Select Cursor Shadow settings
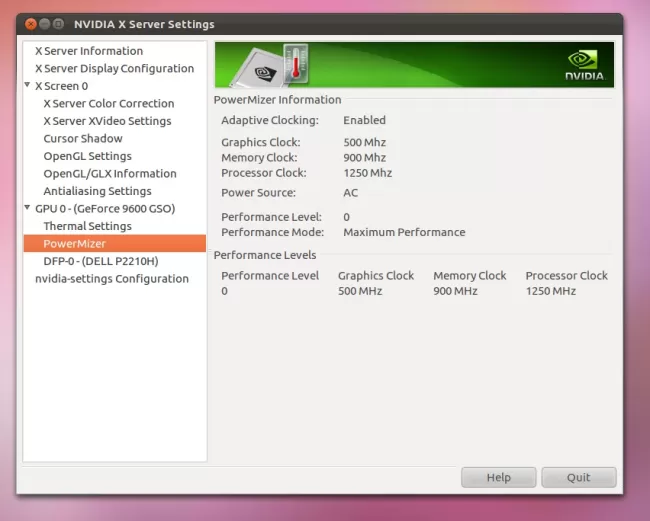 83,139
